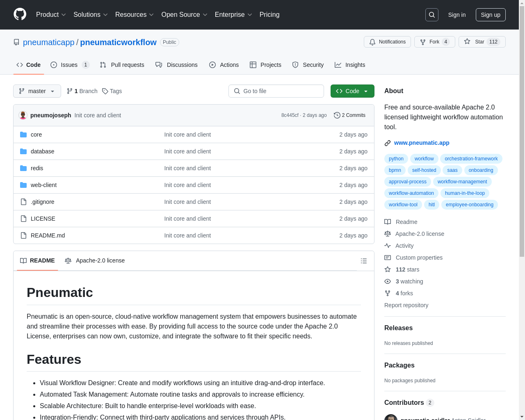Click the Sign in link
Screen dimensions: 525x420
pyautogui.click(x=457, y=15)
